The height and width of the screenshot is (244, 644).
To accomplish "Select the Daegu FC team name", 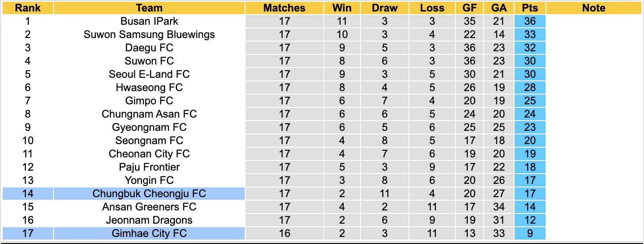I will coord(149,48).
